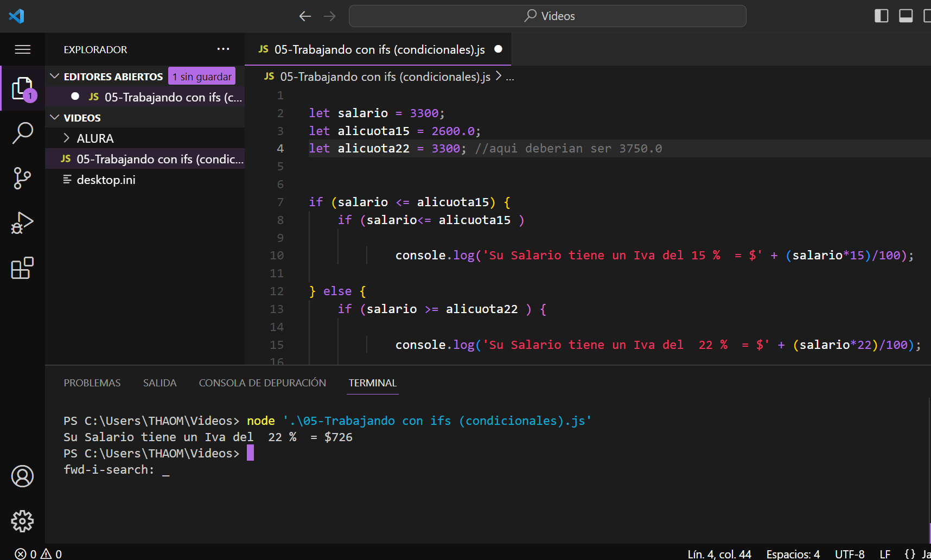
Task: Click the warnings count icon in status bar
Action: 46,553
